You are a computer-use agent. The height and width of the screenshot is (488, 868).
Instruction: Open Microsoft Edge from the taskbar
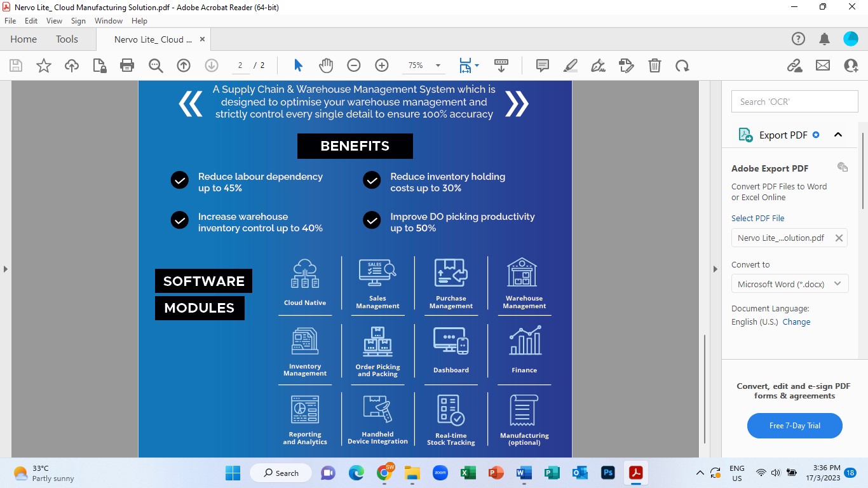356,473
